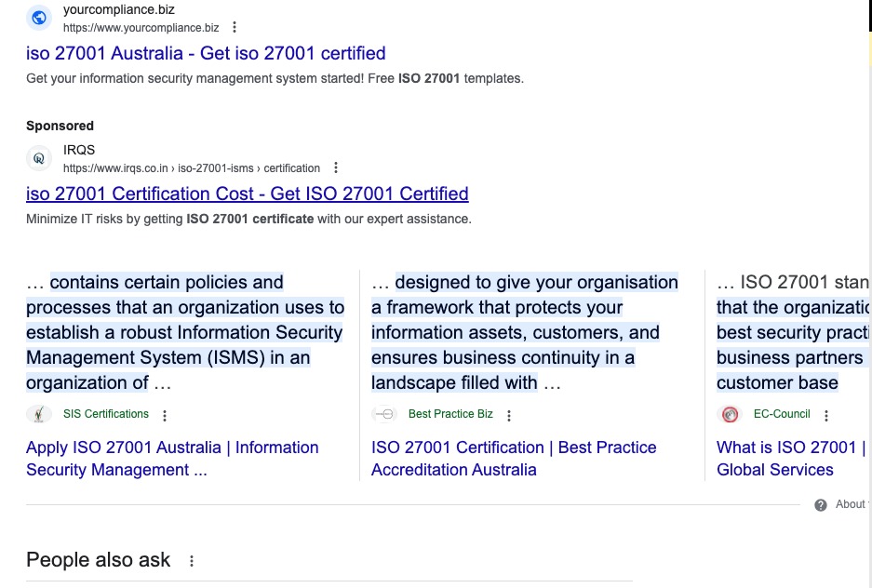Click the About featured snippets label

point(852,504)
